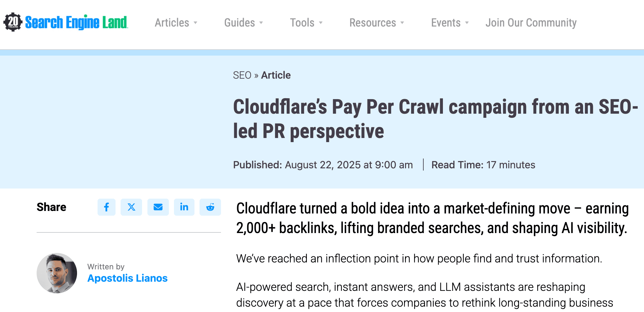Share article on Facebook
Image resolution: width=644 pixels, height=312 pixels.
(106, 207)
